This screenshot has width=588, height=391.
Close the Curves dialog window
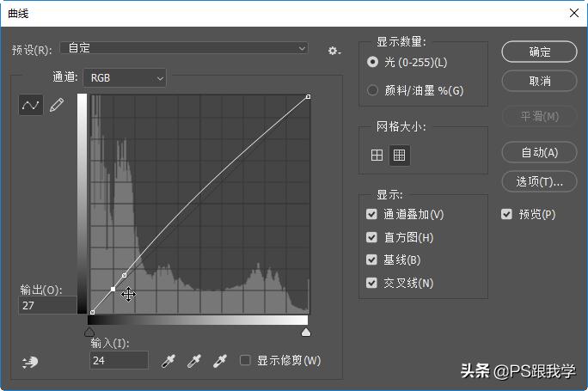tap(573, 13)
